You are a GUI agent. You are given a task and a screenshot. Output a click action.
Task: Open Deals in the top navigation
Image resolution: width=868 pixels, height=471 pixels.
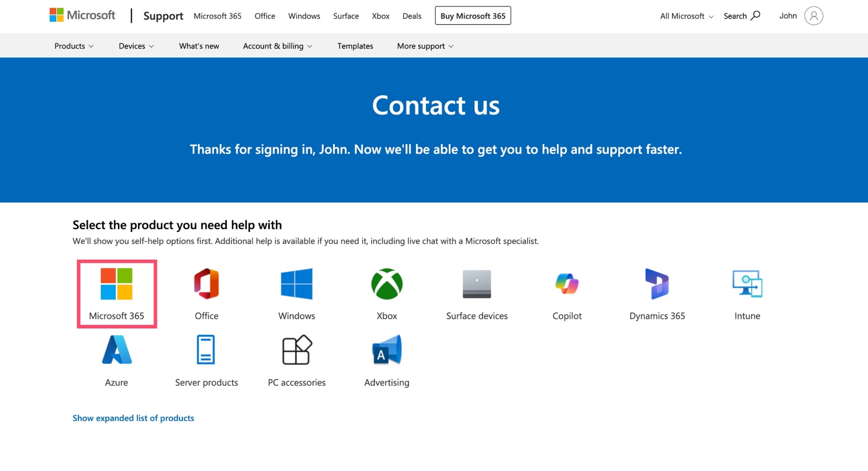click(x=412, y=16)
